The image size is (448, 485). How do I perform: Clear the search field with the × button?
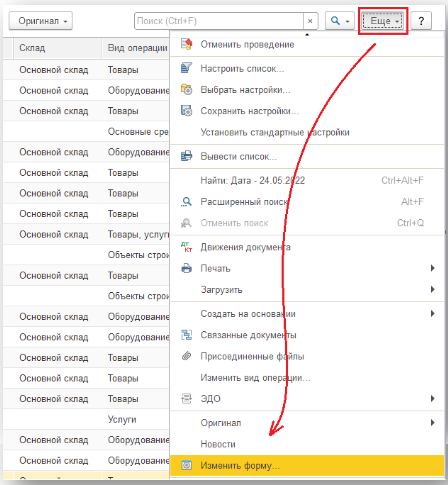tap(310, 21)
